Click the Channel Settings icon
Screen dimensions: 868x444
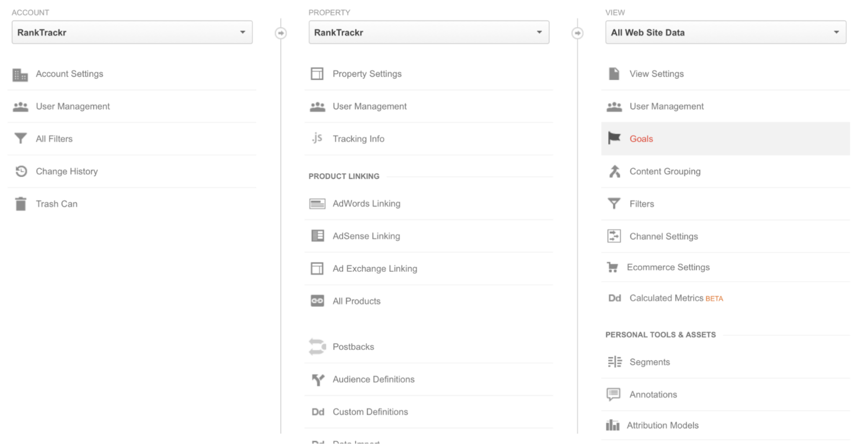(614, 236)
